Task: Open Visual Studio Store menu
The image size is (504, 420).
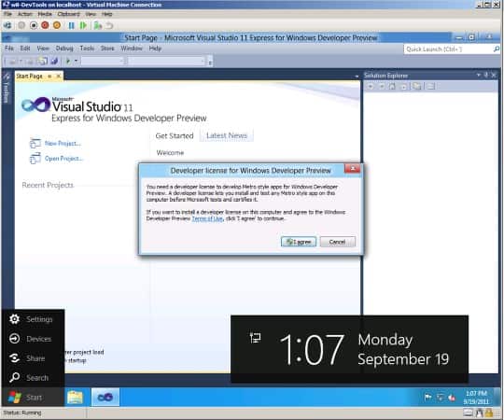Action: pos(107,49)
